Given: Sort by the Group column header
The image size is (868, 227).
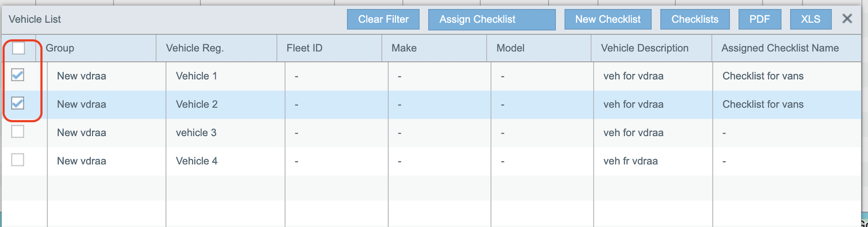Looking at the screenshot, I should [60, 48].
